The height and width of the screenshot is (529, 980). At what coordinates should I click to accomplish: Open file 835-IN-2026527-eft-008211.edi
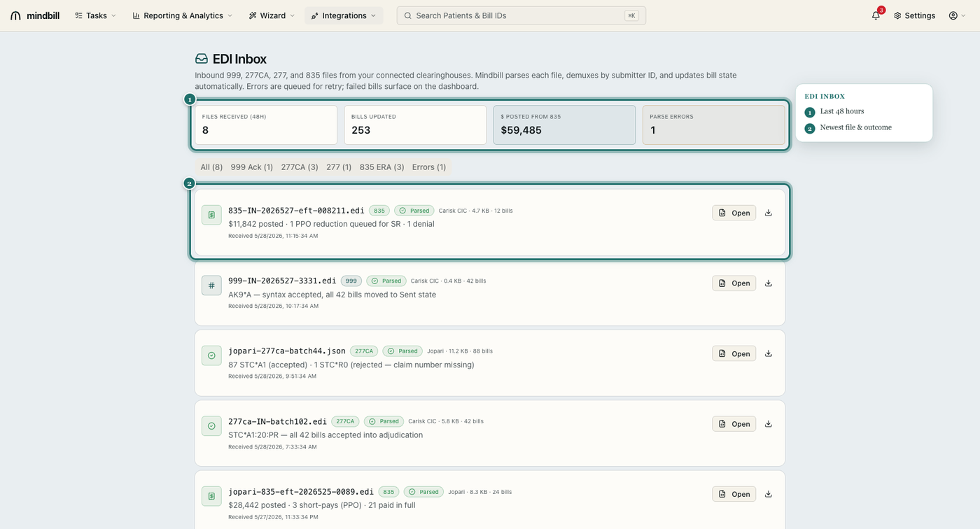coord(734,213)
